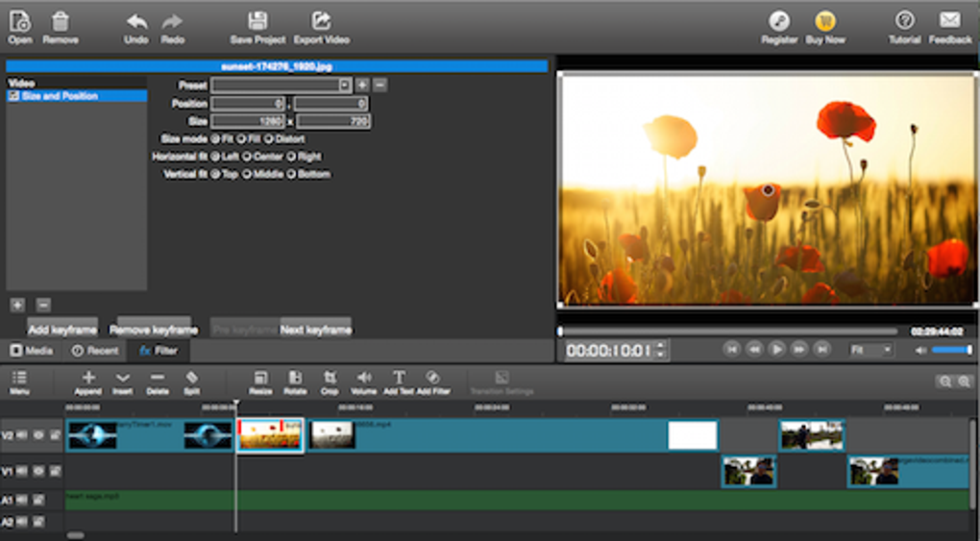Click the Rotate tool icon
The width and height of the screenshot is (980, 541).
pos(296,379)
